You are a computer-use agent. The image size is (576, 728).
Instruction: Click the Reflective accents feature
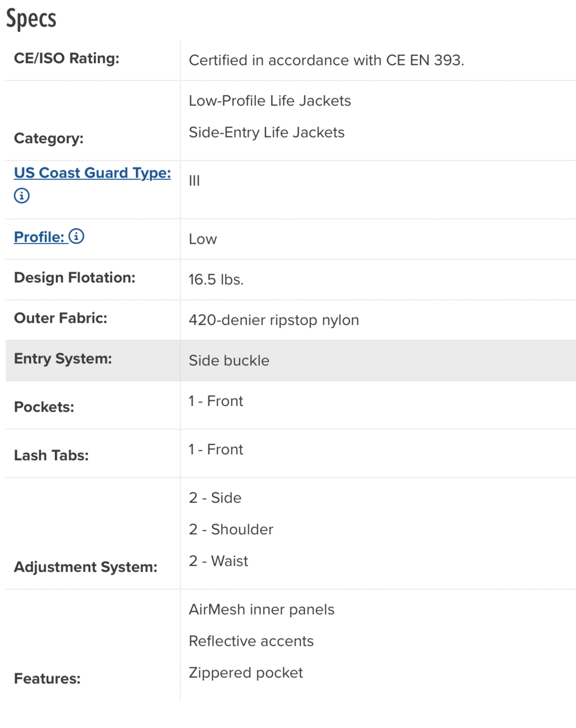click(251, 641)
